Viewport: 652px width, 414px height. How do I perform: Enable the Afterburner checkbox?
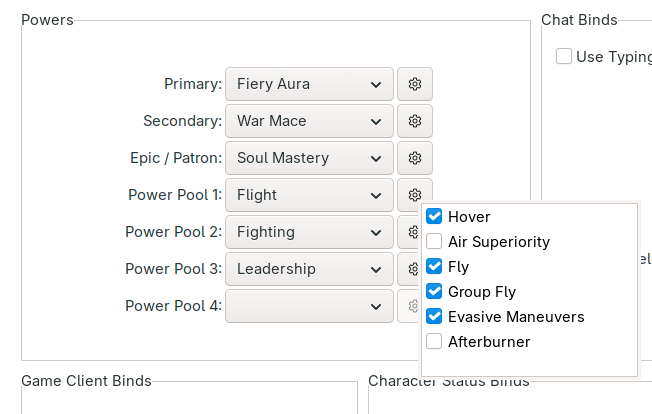coord(434,342)
